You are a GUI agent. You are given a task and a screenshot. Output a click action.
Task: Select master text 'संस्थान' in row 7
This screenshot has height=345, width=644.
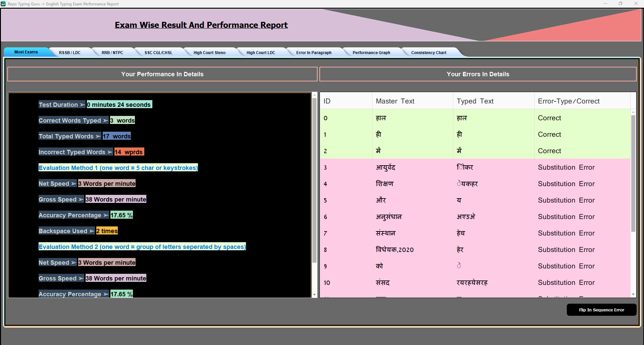tap(386, 233)
